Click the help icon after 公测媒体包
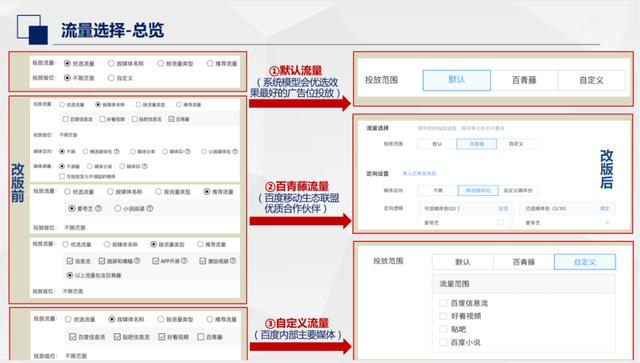Screen dimensions: 640x363 tap(235, 151)
